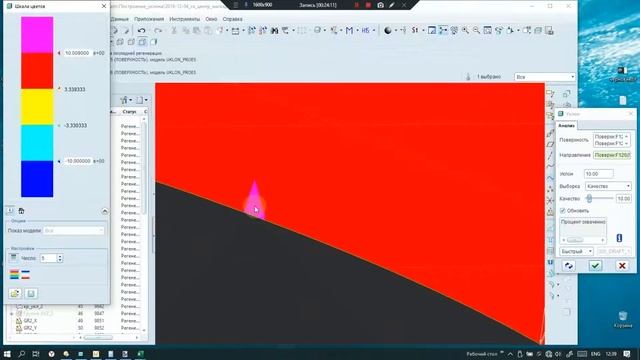Select GR2_X in the model tree
Screen dimensions: 640x360
[x=30, y=321]
